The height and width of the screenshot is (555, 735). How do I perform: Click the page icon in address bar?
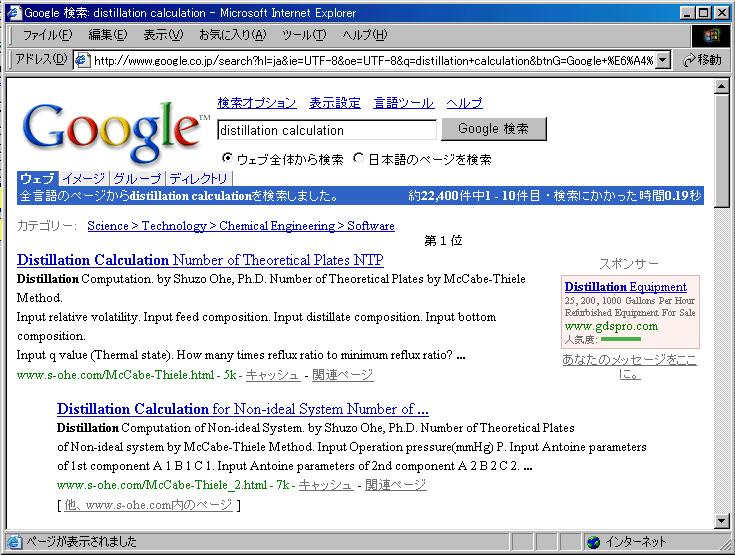click(x=83, y=60)
